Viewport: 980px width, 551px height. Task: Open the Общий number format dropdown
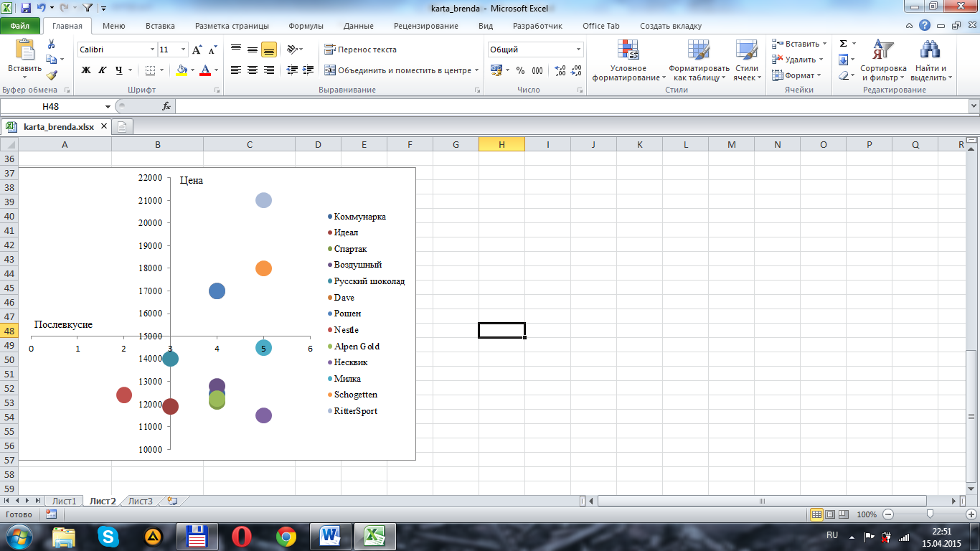(x=579, y=50)
